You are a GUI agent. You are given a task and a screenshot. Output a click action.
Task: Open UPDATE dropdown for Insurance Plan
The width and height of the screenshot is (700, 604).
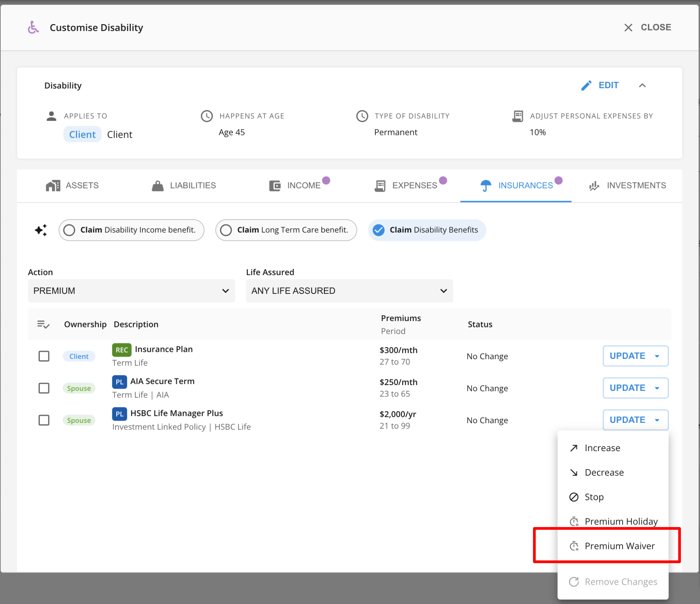pyautogui.click(x=635, y=356)
